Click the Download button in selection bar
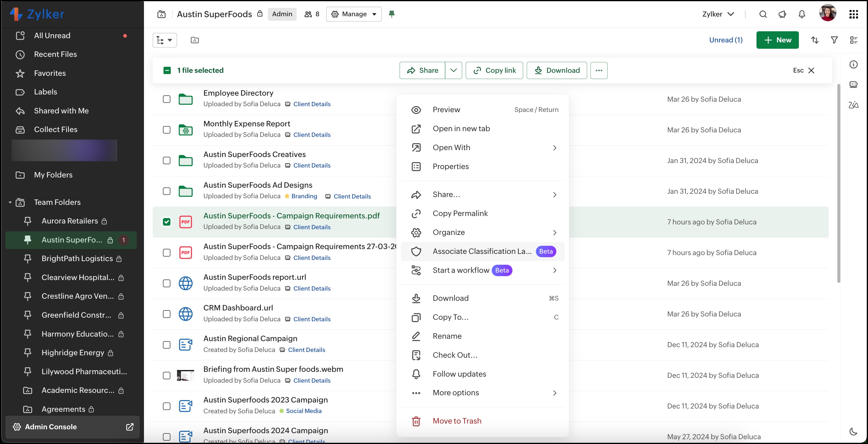Viewport: 868px width, 444px height. coord(557,70)
